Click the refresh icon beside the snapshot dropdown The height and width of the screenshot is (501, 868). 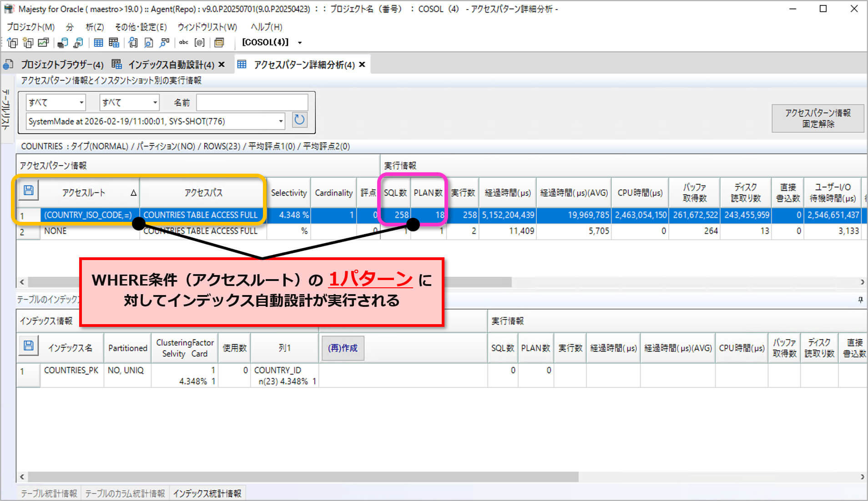click(x=299, y=120)
